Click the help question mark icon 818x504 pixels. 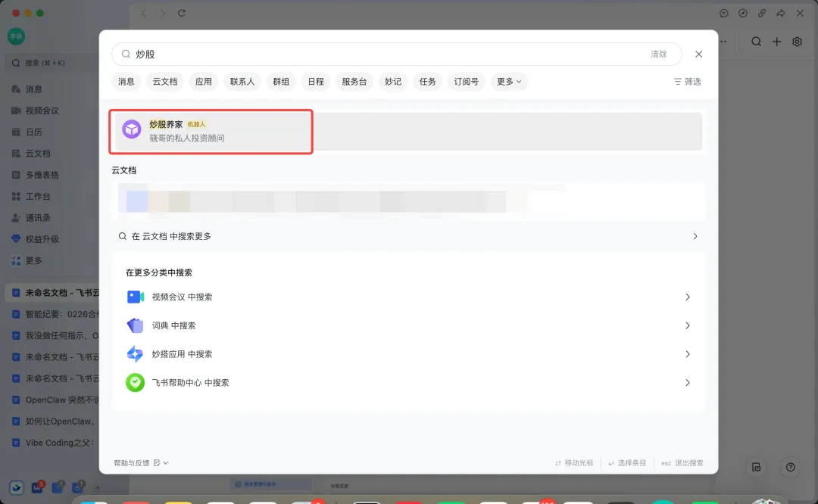click(x=790, y=467)
